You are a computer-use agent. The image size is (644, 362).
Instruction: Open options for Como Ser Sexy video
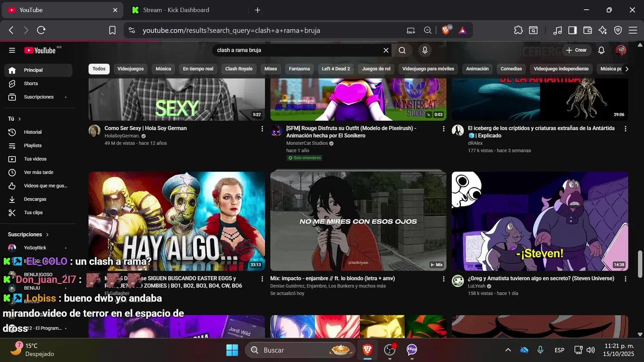[262, 129]
